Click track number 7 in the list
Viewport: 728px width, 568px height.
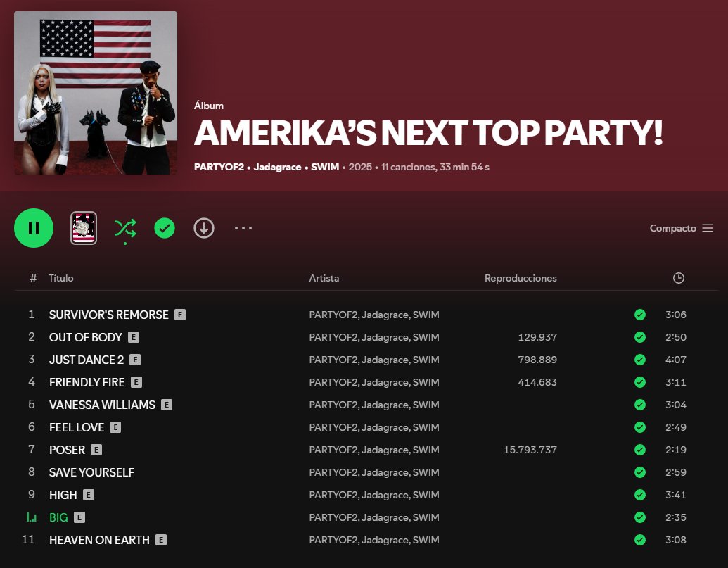pyautogui.click(x=32, y=450)
